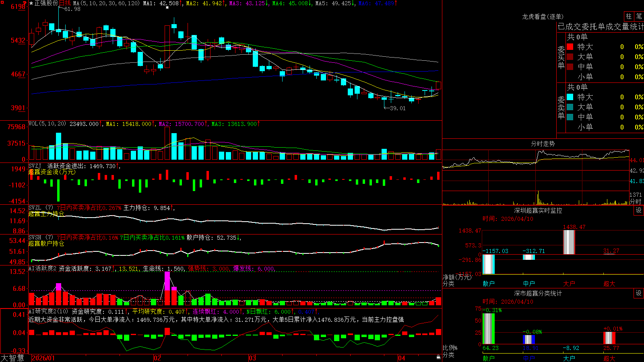Click the dark red 大单 swatch under 委买单

pyautogui.click(x=570, y=57)
